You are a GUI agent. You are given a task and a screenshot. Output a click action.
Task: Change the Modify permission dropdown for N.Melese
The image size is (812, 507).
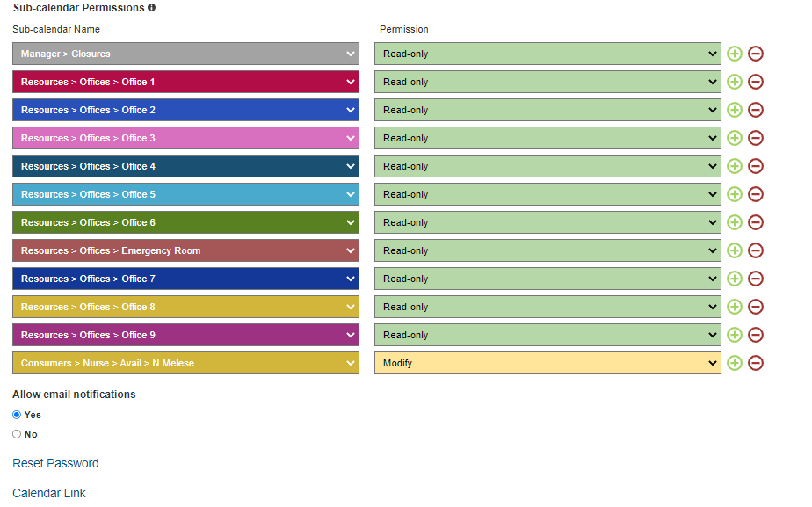point(547,363)
